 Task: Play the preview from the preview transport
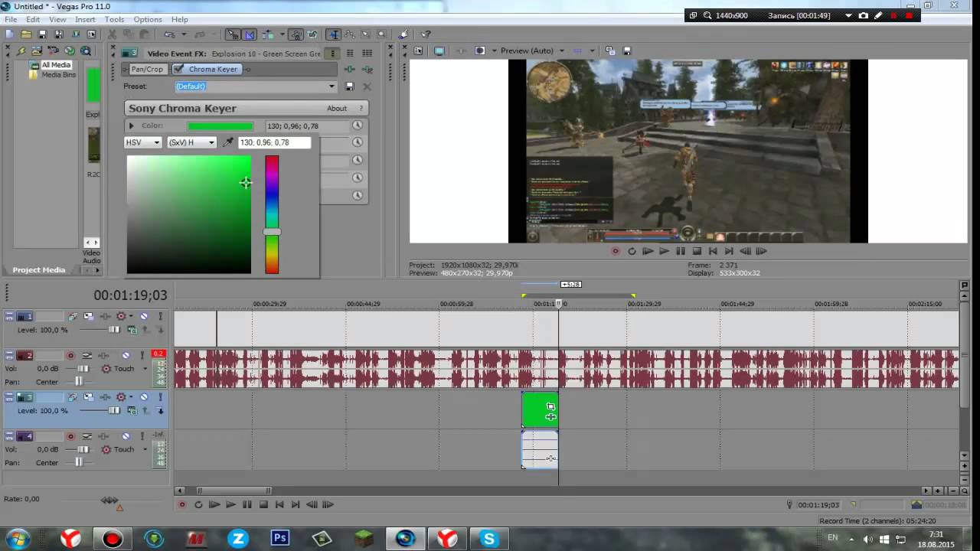[664, 251]
